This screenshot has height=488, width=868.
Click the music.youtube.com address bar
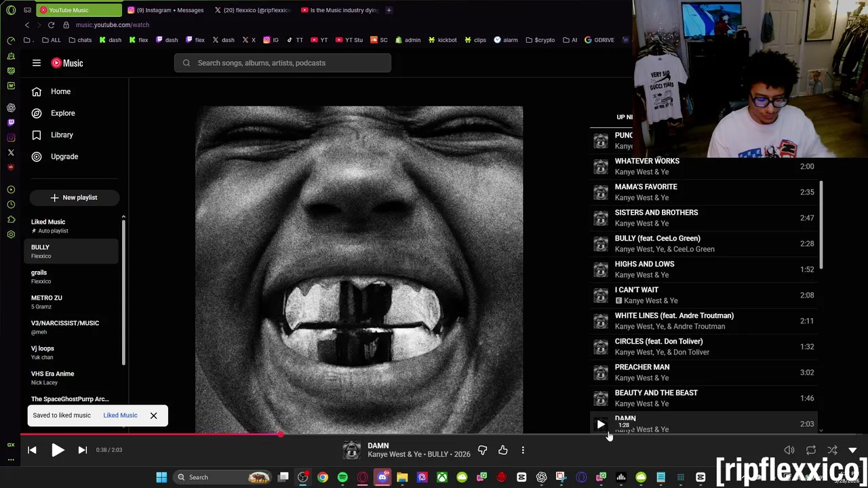click(113, 25)
